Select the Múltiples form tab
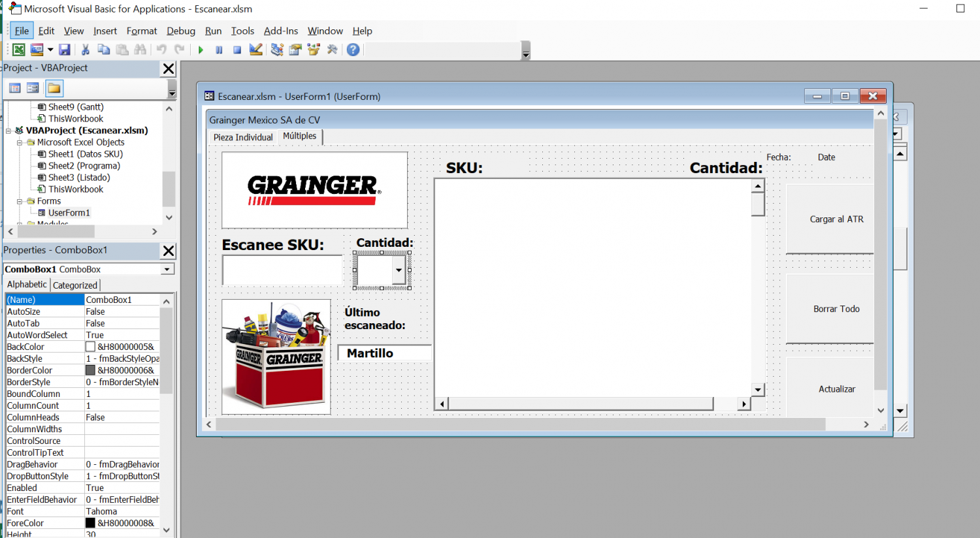This screenshot has height=538, width=980. click(x=300, y=136)
